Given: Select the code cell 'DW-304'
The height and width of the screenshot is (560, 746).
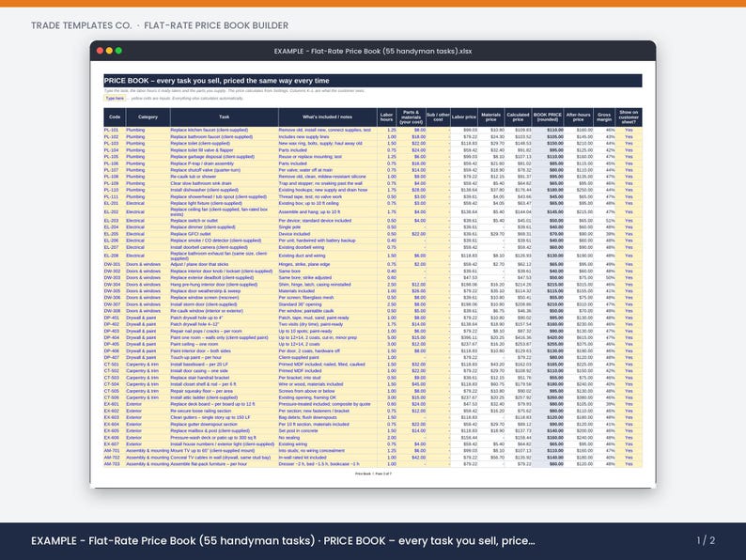Looking at the screenshot, I should (115, 284).
